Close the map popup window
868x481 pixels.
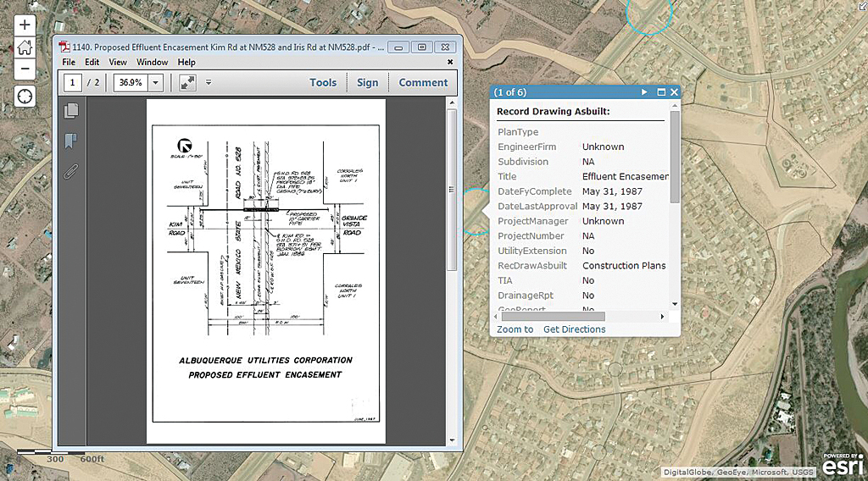(674, 92)
